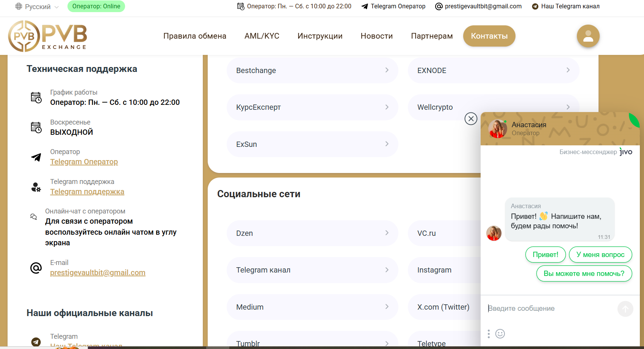Click the Контакты button
The image size is (644, 349).
(489, 36)
